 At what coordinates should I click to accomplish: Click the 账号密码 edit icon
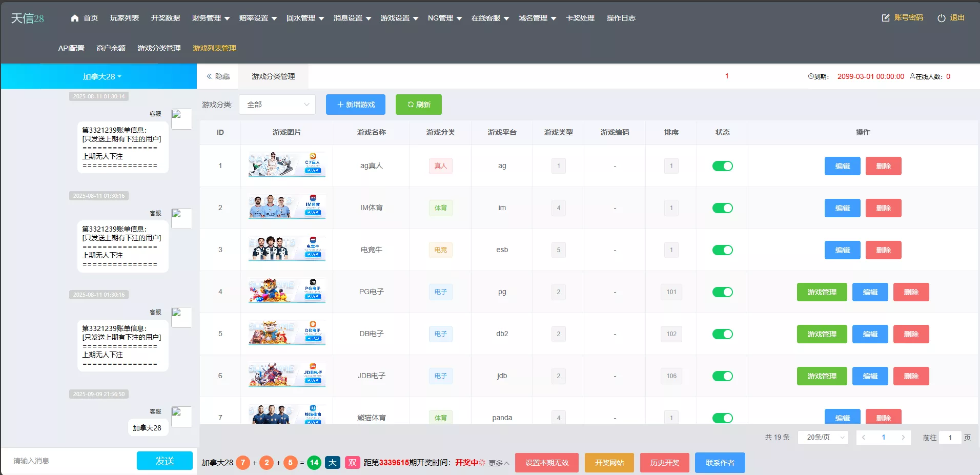tap(885, 18)
